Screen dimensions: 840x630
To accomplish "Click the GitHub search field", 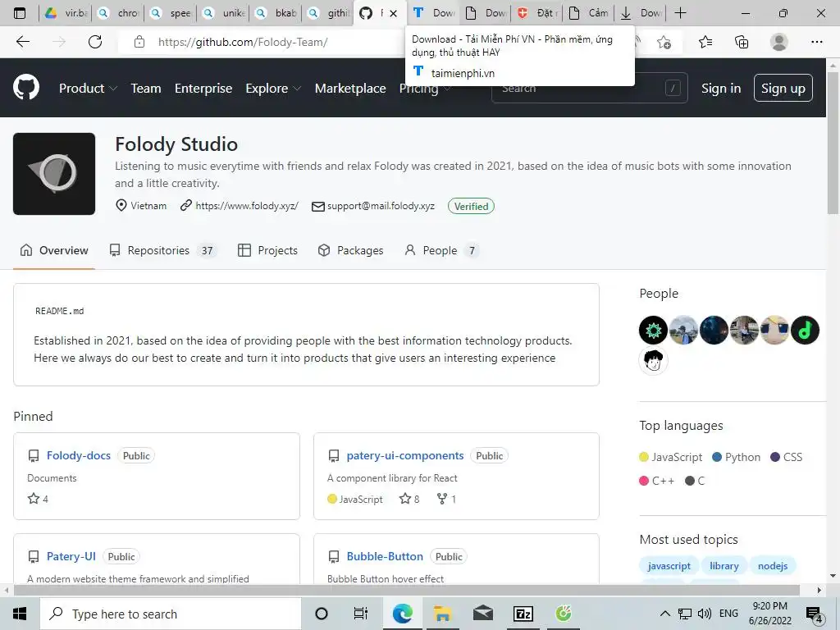I will (589, 88).
